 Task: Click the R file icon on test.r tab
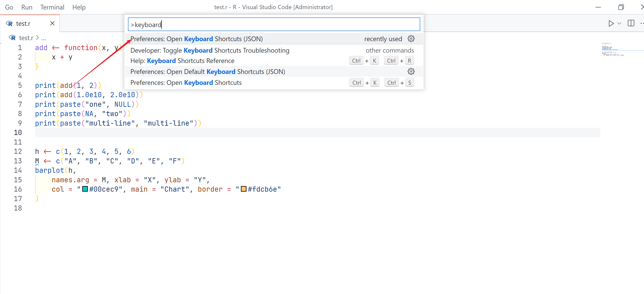(x=10, y=23)
